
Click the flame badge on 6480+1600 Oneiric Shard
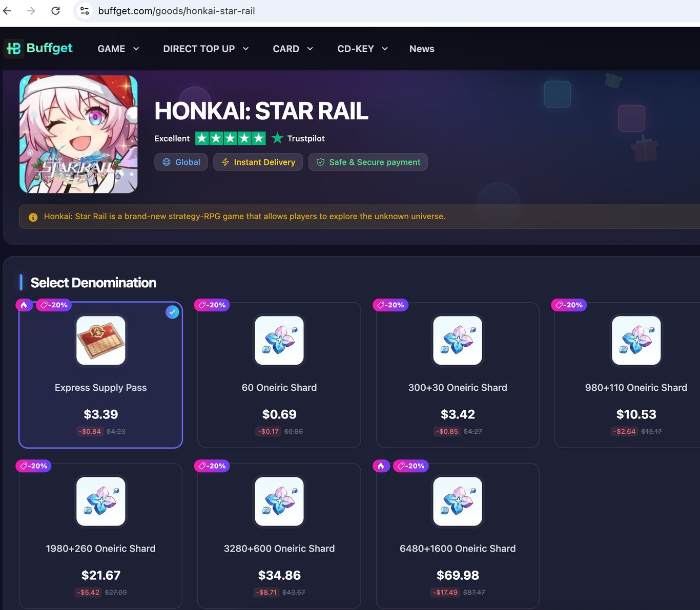click(381, 466)
